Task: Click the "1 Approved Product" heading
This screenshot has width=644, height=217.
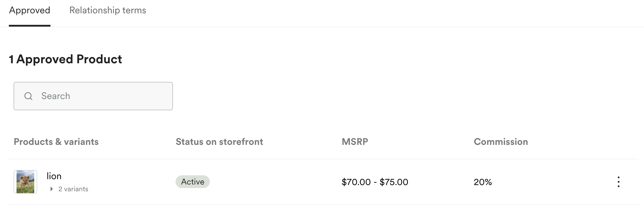Action: pyautogui.click(x=65, y=59)
